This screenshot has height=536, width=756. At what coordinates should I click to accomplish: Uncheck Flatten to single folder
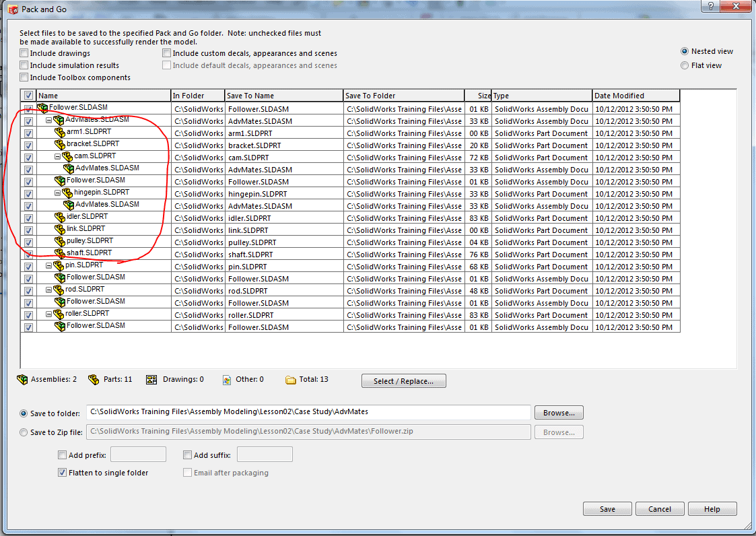point(63,473)
